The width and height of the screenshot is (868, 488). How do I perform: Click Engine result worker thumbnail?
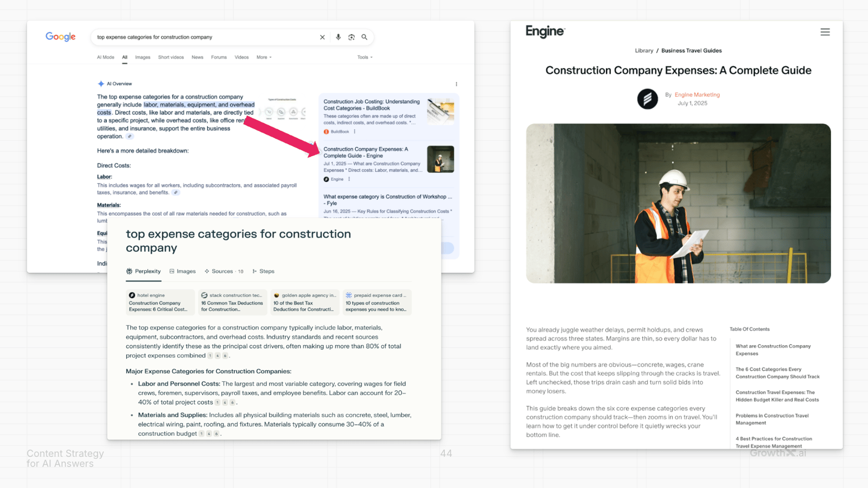441,159
